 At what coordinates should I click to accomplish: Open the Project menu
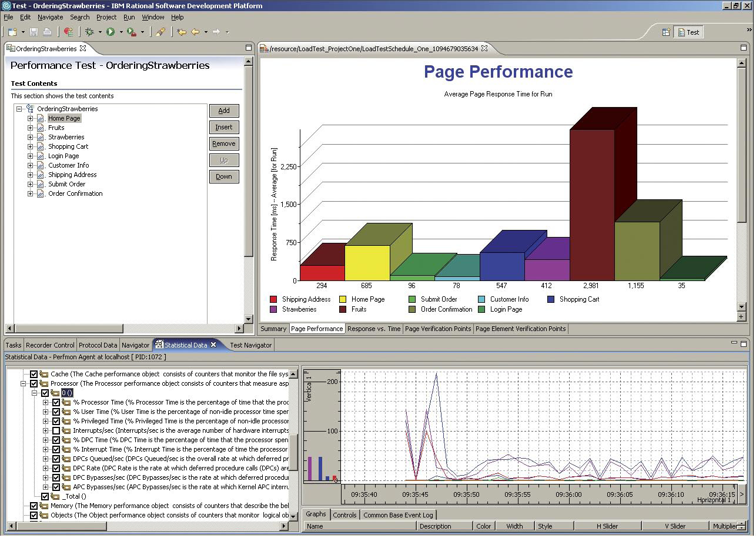click(106, 17)
